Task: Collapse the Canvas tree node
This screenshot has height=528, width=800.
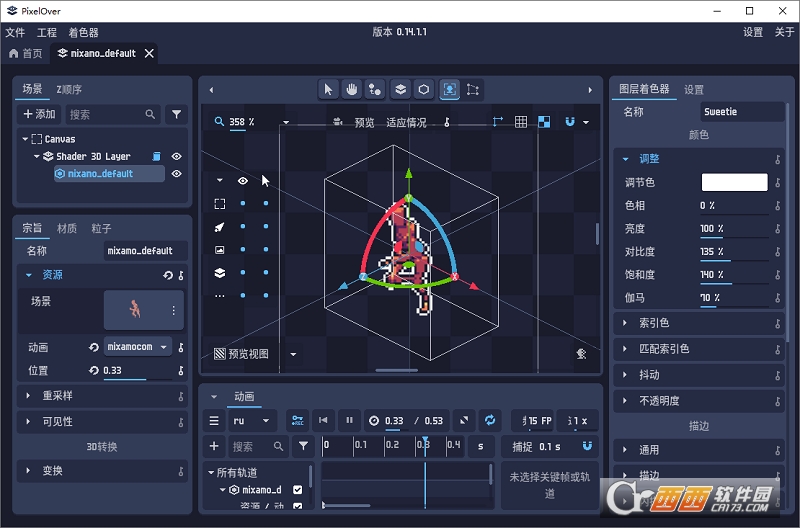Action: point(25,139)
